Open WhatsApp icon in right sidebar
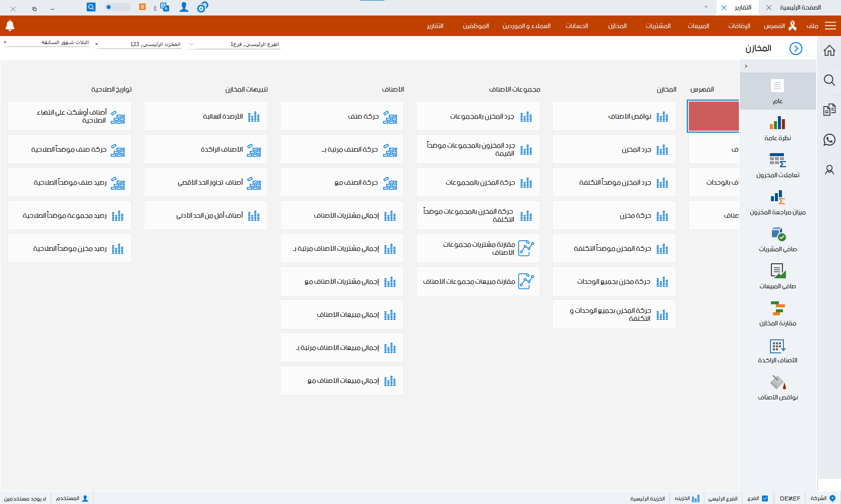 pos(829,140)
